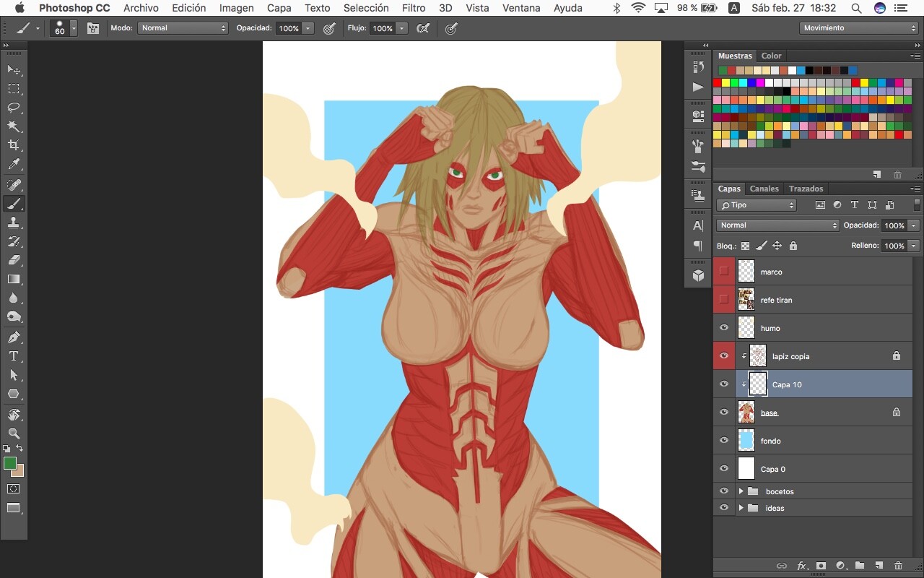
Task: Enable airbrush build-up mode
Action: point(424,28)
